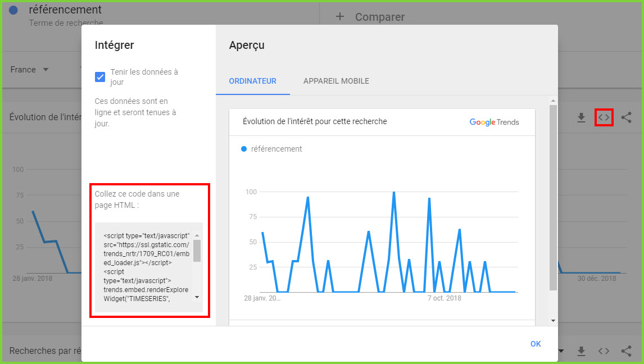Open dropdown arrow in Recherches section header
644x364 pixels.
click(561, 351)
